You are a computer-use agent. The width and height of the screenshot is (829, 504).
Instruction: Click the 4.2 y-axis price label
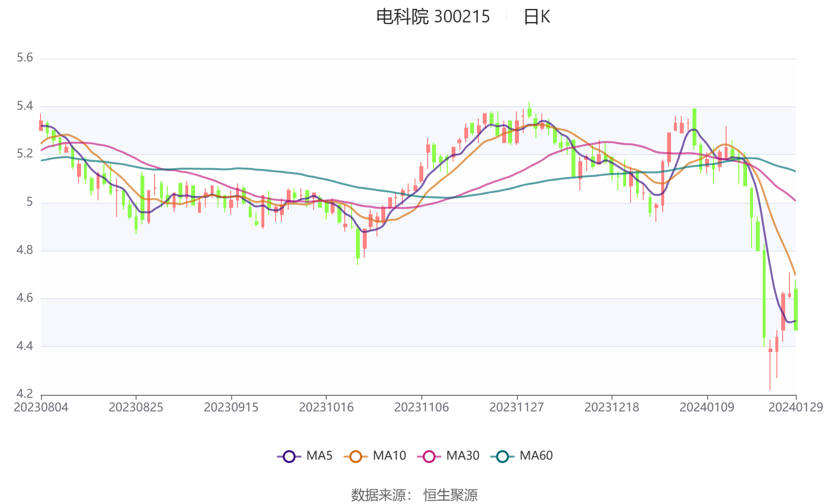[25, 394]
